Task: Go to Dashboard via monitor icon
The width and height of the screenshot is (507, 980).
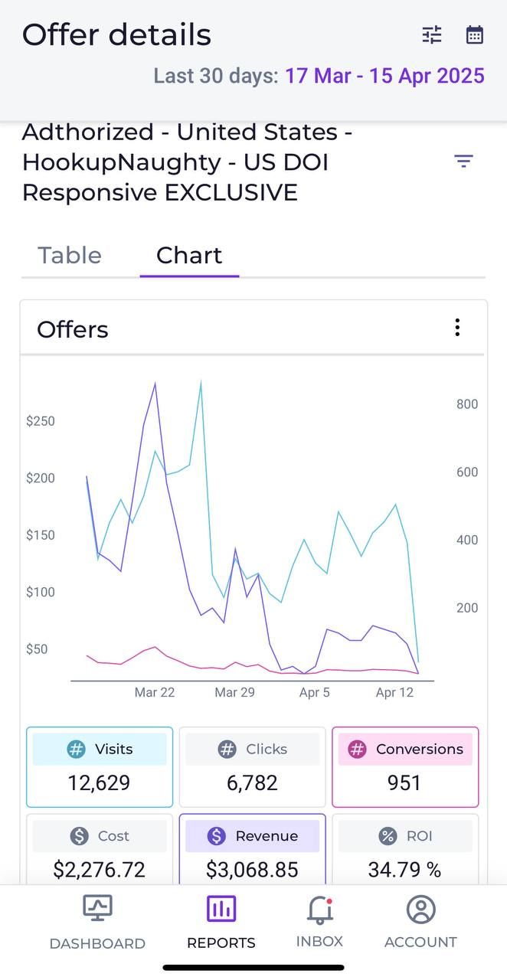Action: (97, 910)
